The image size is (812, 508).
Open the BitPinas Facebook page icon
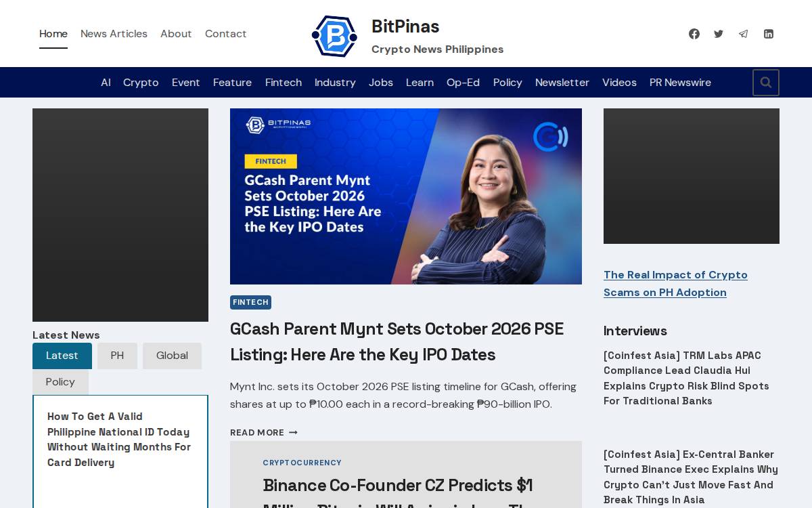pyautogui.click(x=694, y=34)
